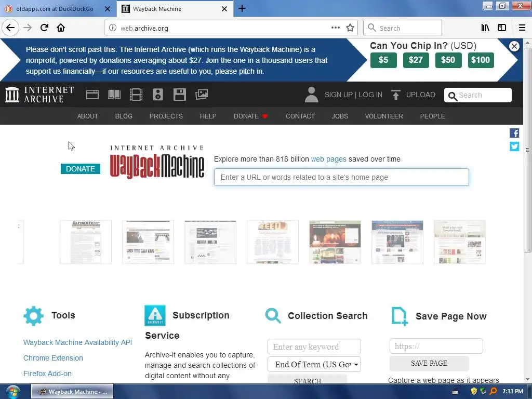532x399 pixels.
Task: Open the DONATE menu item with heart
Action: coord(251,116)
